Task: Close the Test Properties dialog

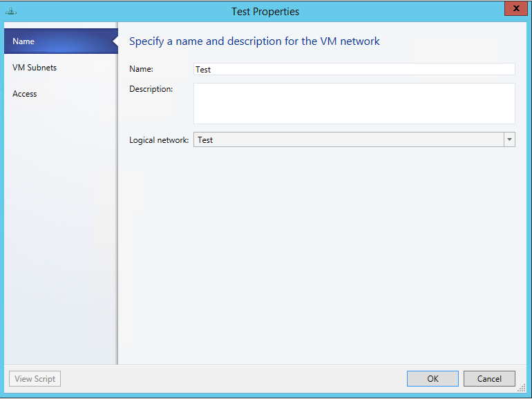Action: (513, 9)
